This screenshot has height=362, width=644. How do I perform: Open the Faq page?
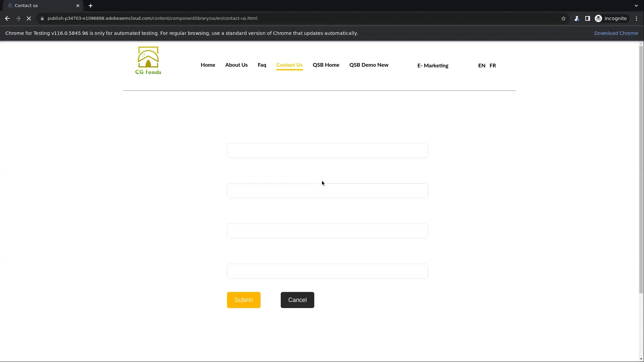tap(262, 65)
